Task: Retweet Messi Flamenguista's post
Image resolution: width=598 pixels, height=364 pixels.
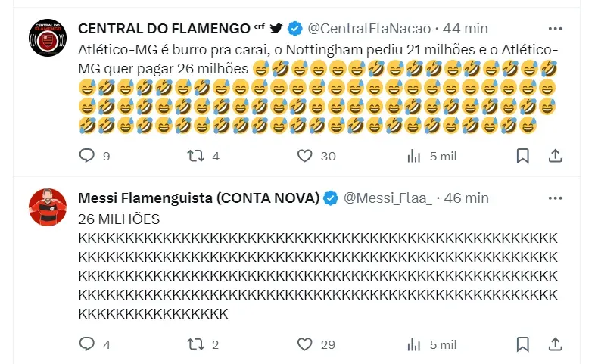Action: click(x=196, y=344)
